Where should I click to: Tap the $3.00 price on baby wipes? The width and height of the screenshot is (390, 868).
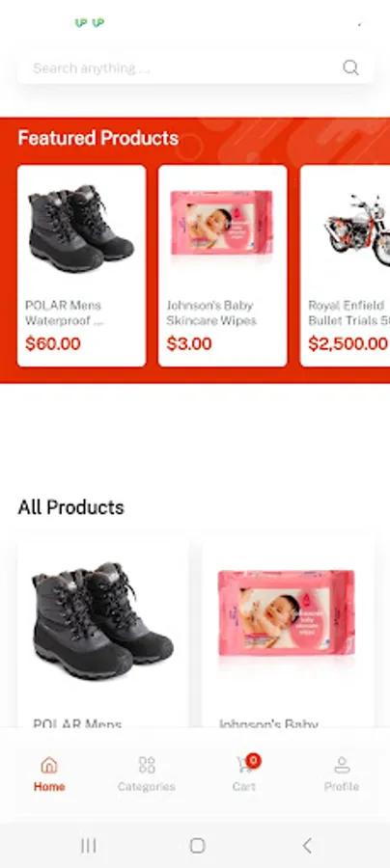[189, 343]
